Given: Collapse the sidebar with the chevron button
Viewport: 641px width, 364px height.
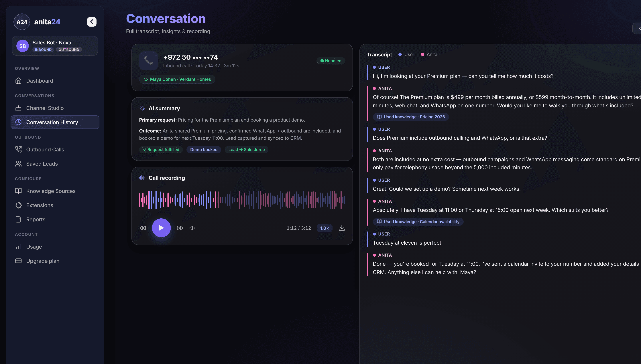Looking at the screenshot, I should [92, 22].
